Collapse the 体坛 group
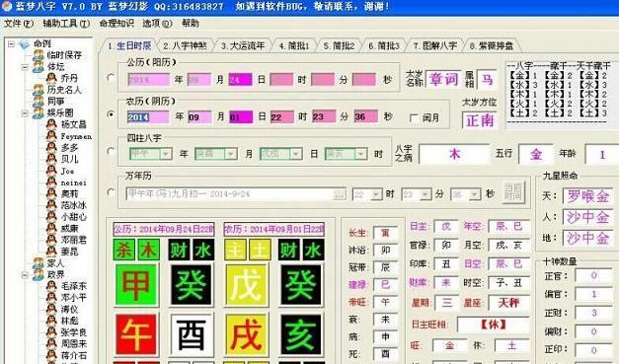 tap(25, 67)
